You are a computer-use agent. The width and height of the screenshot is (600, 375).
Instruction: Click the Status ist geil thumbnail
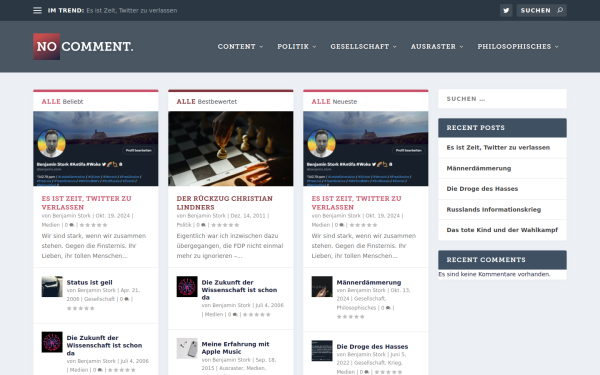(x=52, y=287)
